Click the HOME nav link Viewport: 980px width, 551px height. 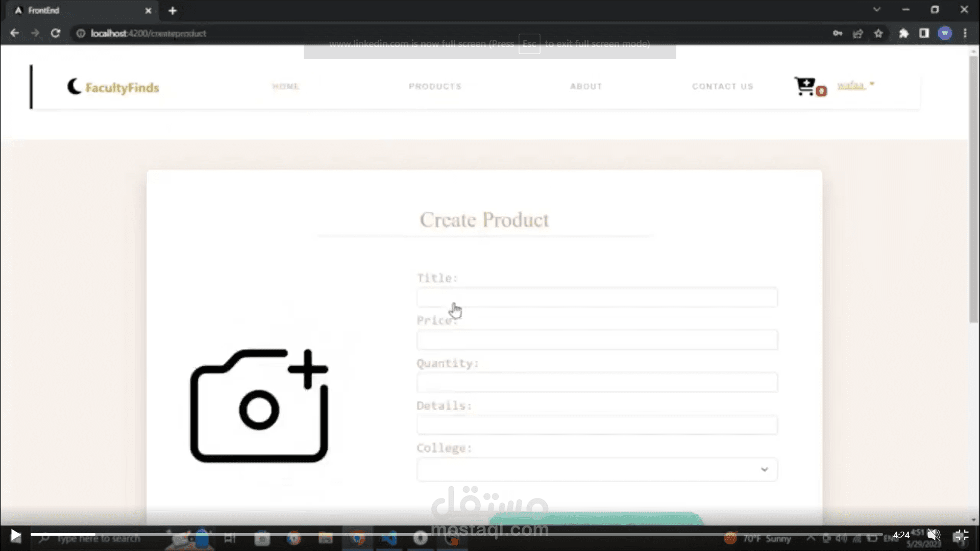click(286, 86)
